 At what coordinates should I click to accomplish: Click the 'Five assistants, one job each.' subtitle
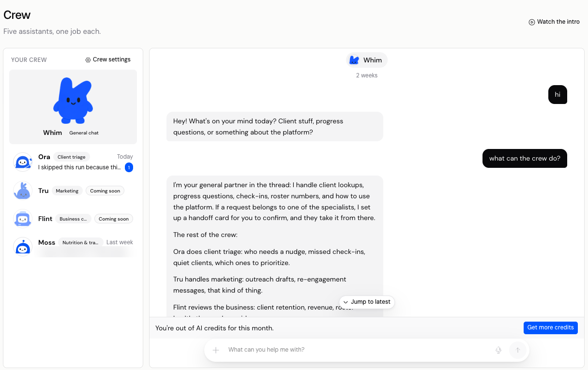click(52, 31)
